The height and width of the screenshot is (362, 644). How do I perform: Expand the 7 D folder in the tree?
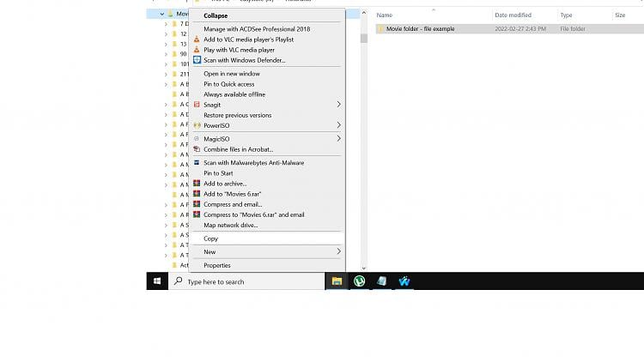click(x=166, y=24)
